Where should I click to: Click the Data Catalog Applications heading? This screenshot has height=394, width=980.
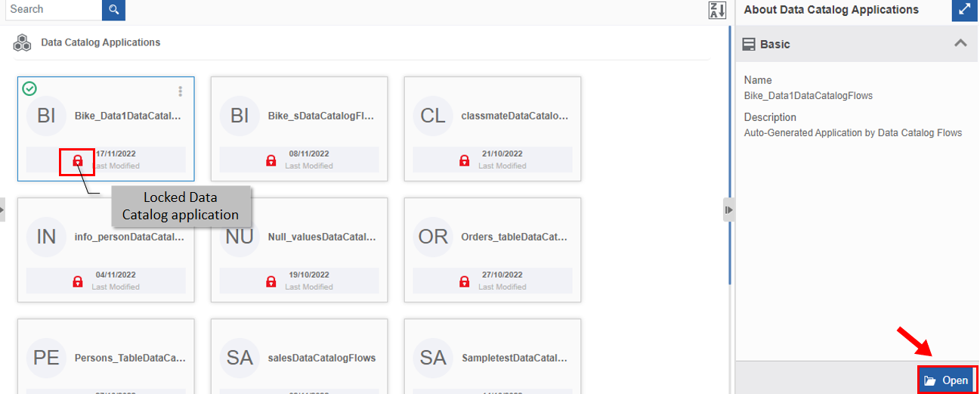(100, 42)
